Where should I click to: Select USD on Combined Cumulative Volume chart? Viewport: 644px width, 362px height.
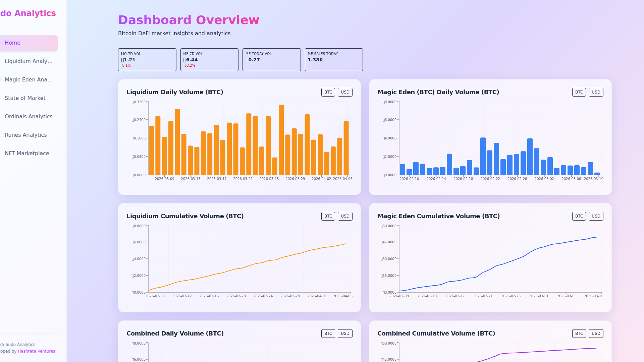(x=596, y=334)
